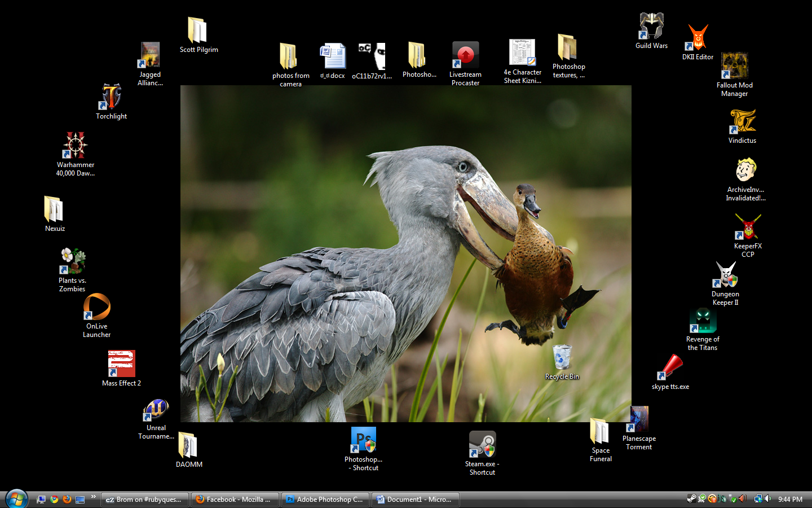Switch to Facebook - Mozilla taskbar window

click(235, 500)
